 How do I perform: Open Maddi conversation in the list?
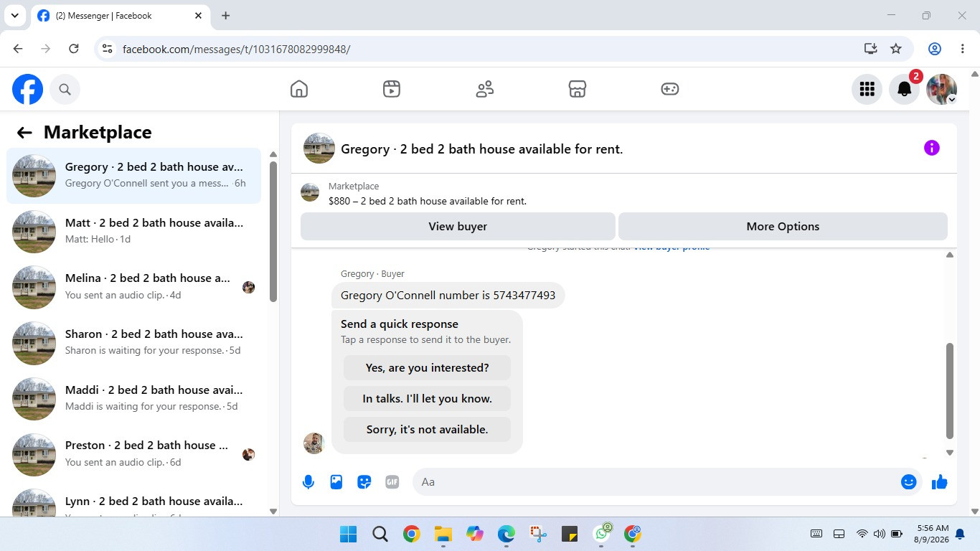134,398
